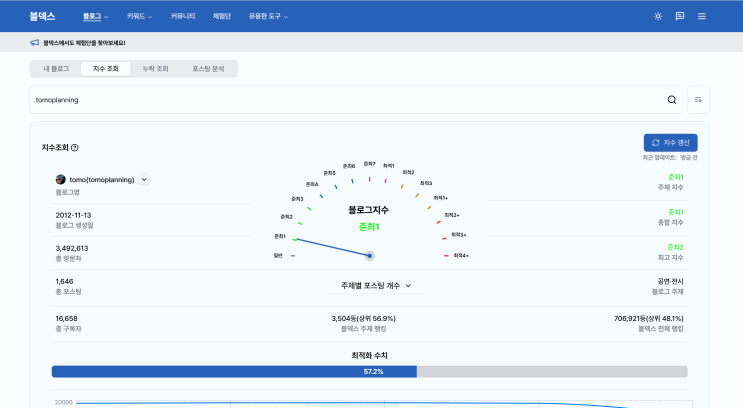Click total postings value 1,646
The width and height of the screenshot is (743, 408).
(x=64, y=281)
